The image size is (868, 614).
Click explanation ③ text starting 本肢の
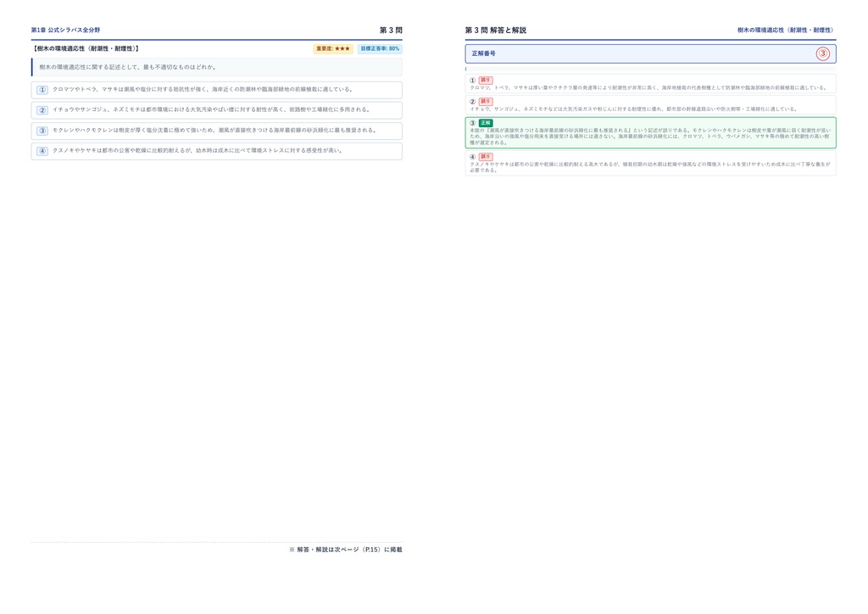pyautogui.click(x=650, y=137)
